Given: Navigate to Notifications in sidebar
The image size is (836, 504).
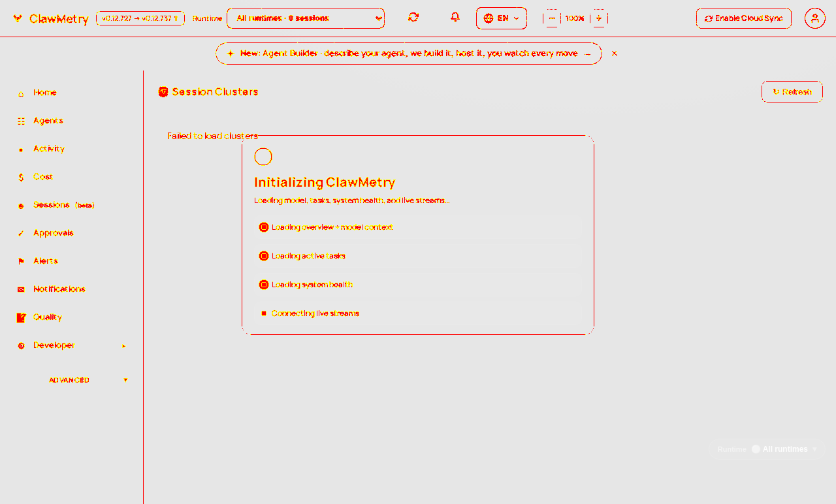Looking at the screenshot, I should (x=59, y=289).
